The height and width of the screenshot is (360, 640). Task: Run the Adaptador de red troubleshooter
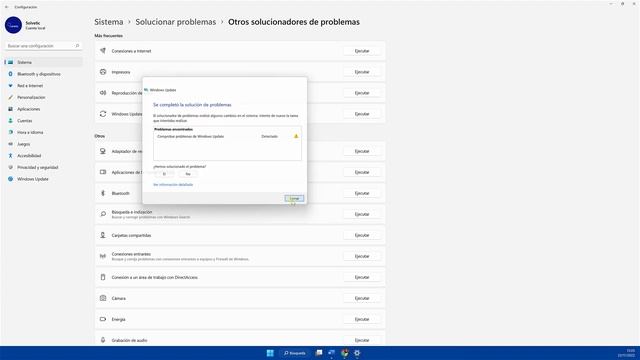point(362,151)
